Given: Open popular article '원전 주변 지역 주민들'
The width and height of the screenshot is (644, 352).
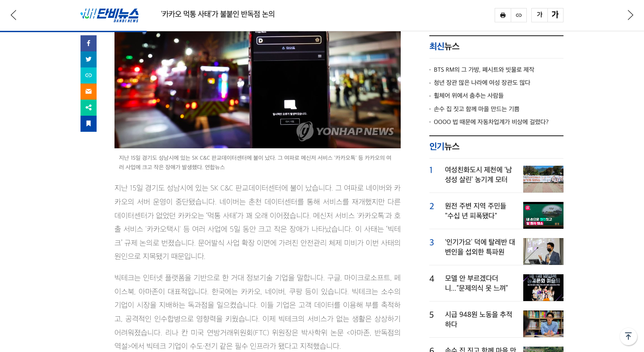Looking at the screenshot, I should point(476,211).
